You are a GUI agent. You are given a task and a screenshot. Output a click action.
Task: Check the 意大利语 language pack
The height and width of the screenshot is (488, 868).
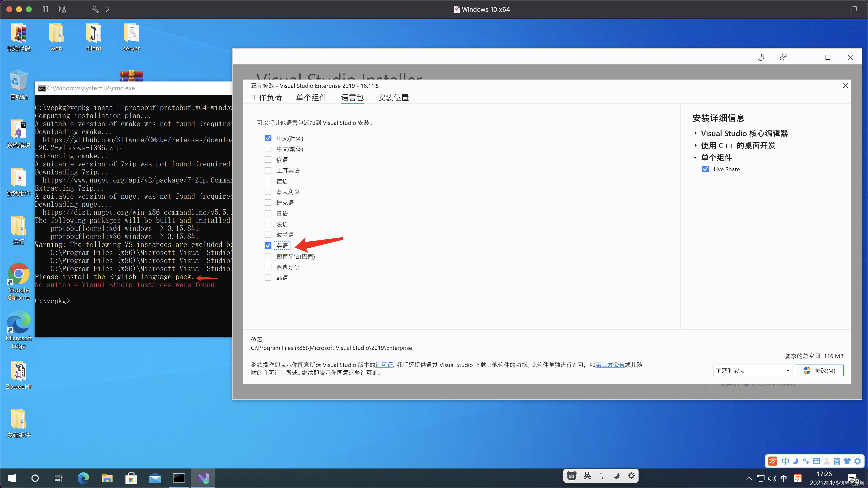tap(268, 192)
